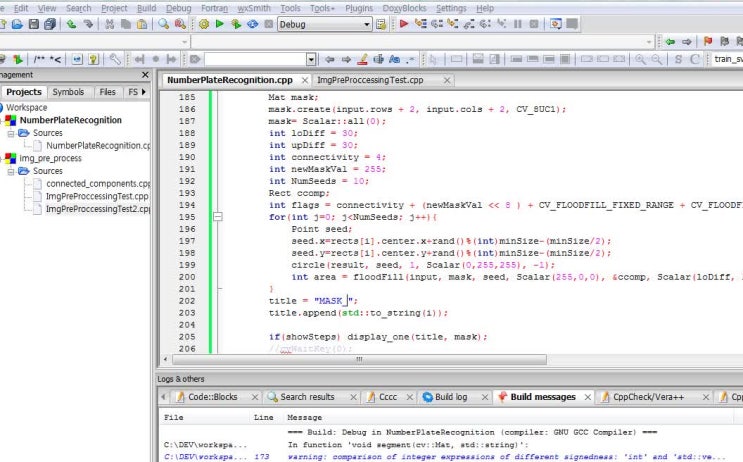Open the DoxyBlocks menu
743x462 pixels.
pyautogui.click(x=404, y=8)
